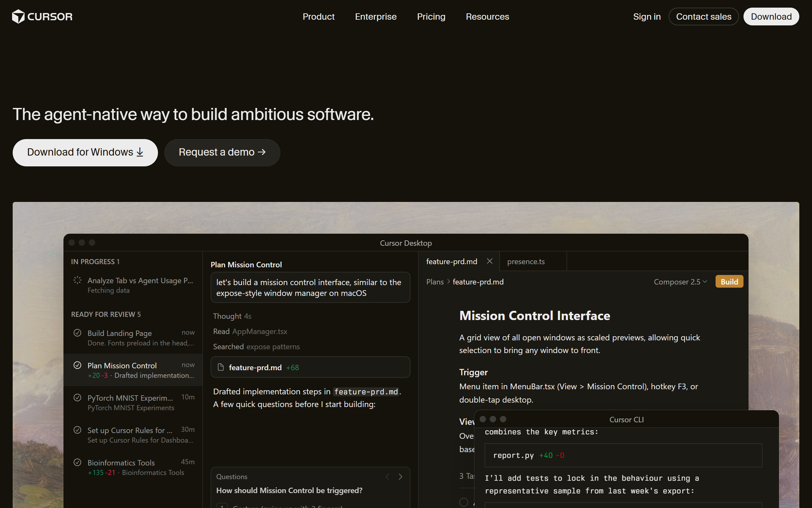Click the Cursor CLI window title
Image resolution: width=812 pixels, height=508 pixels.
pyautogui.click(x=626, y=419)
